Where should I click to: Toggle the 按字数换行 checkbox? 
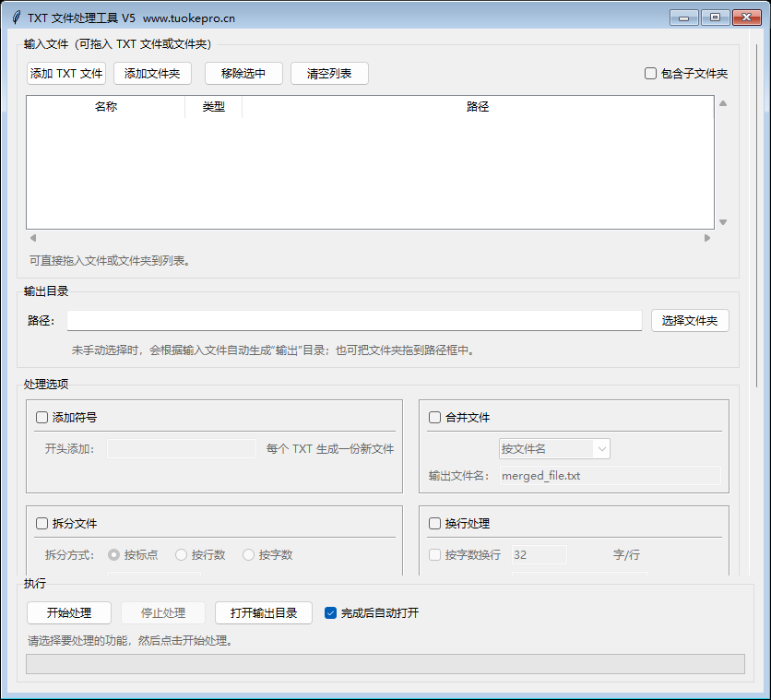pyautogui.click(x=434, y=555)
